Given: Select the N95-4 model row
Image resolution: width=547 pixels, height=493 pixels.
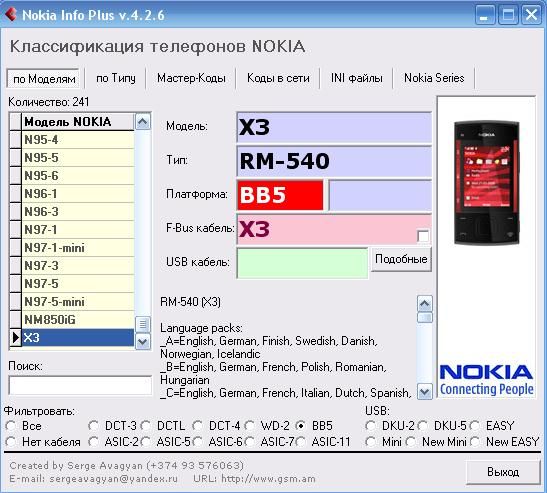Looking at the screenshot, I should (78, 140).
